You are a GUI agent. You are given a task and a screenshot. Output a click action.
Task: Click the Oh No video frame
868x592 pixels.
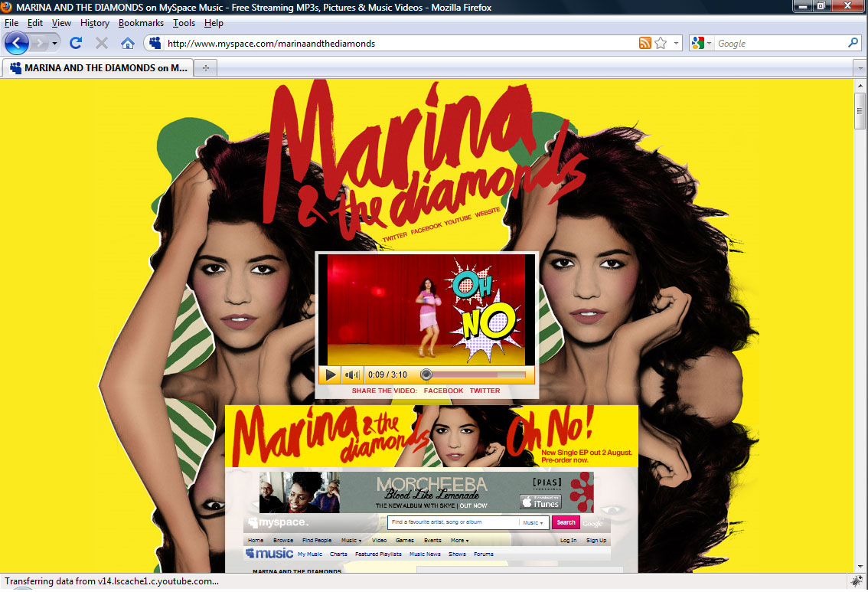(426, 309)
